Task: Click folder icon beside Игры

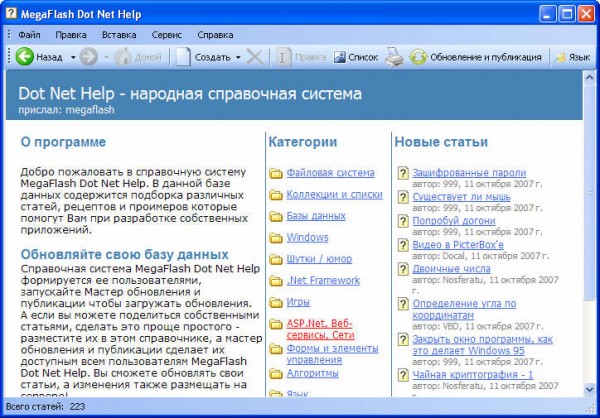Action: tap(276, 302)
